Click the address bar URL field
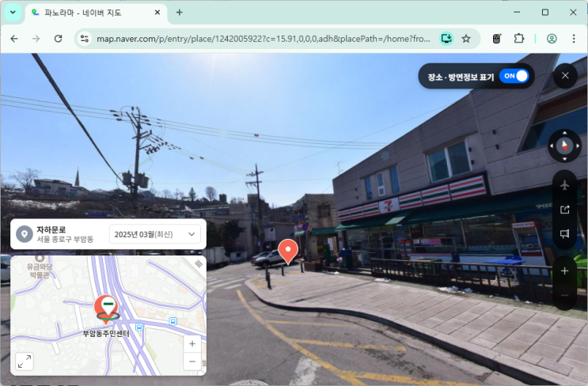 pyautogui.click(x=264, y=39)
